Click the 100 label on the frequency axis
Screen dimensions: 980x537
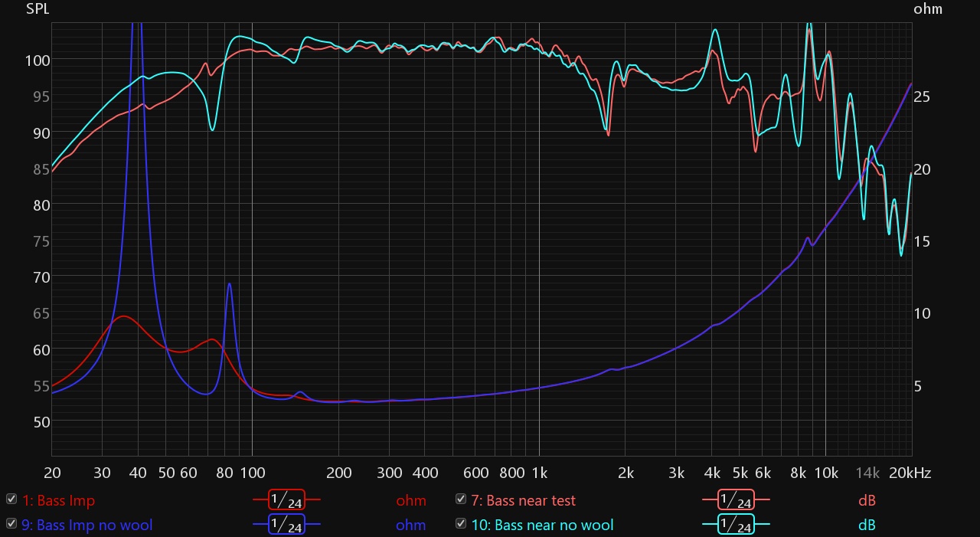pyautogui.click(x=252, y=473)
